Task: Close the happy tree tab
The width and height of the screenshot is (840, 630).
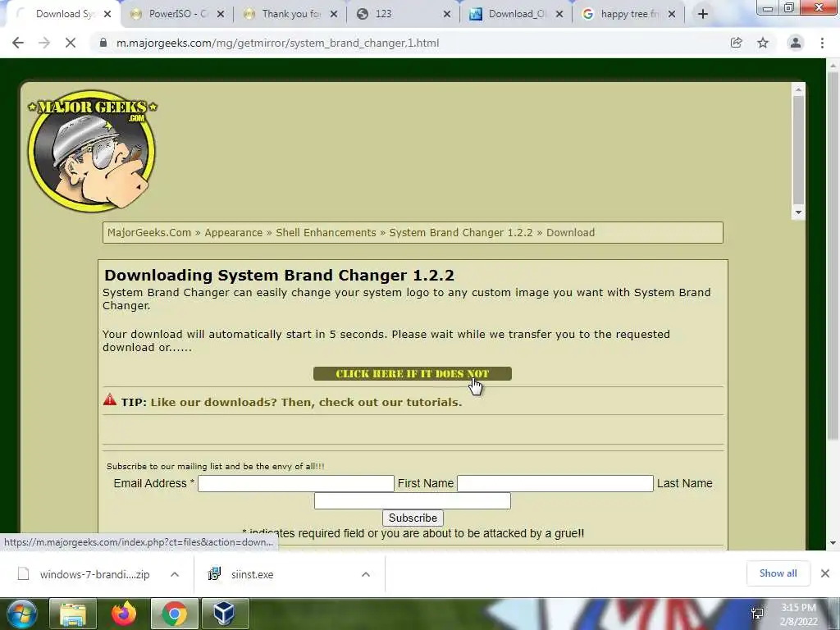Action: (671, 15)
